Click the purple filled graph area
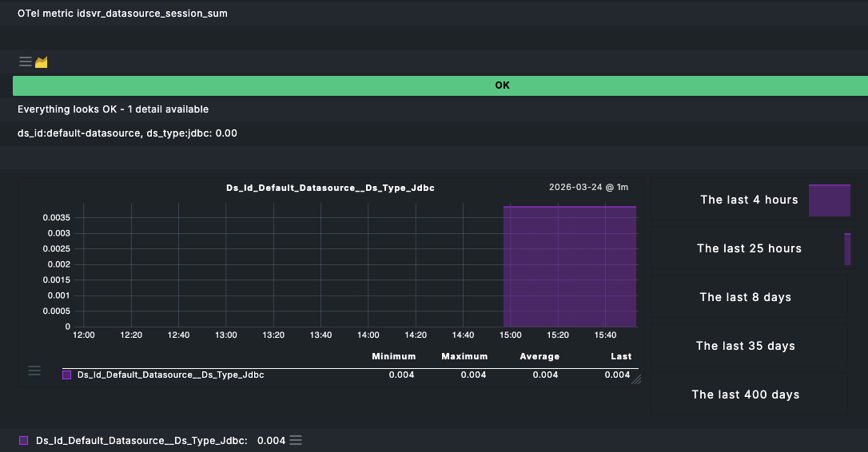Viewport: 868px width, 452px height. [569, 268]
